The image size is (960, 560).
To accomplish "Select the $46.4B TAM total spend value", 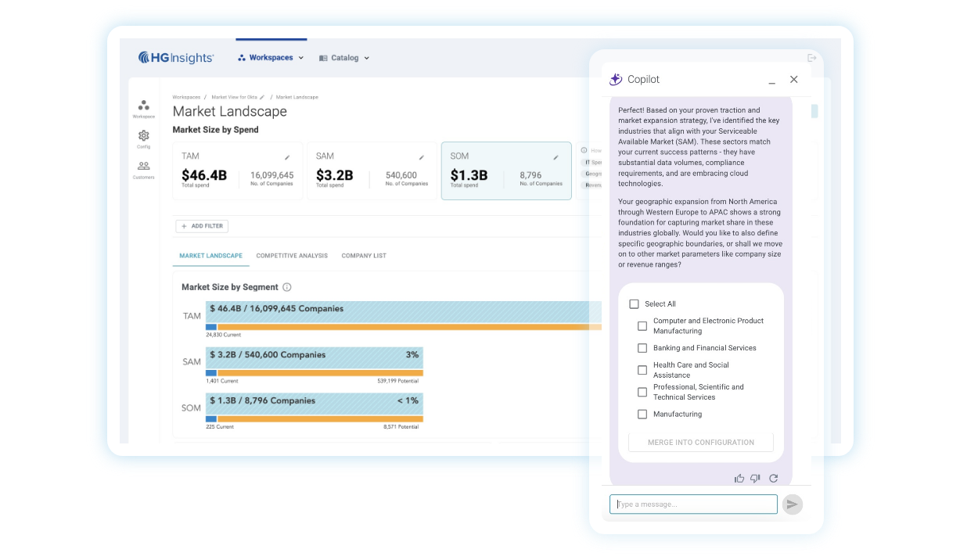I will (204, 175).
